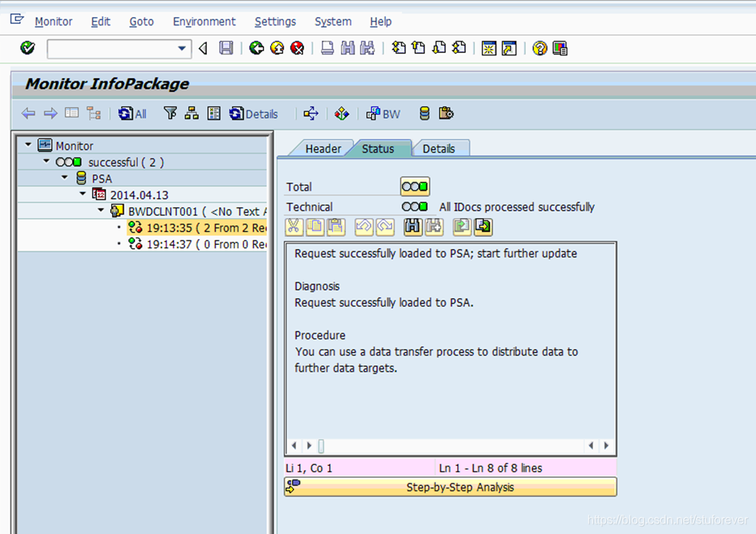Click the Print icon in standard toolbar
The width and height of the screenshot is (756, 534).
pos(328,48)
